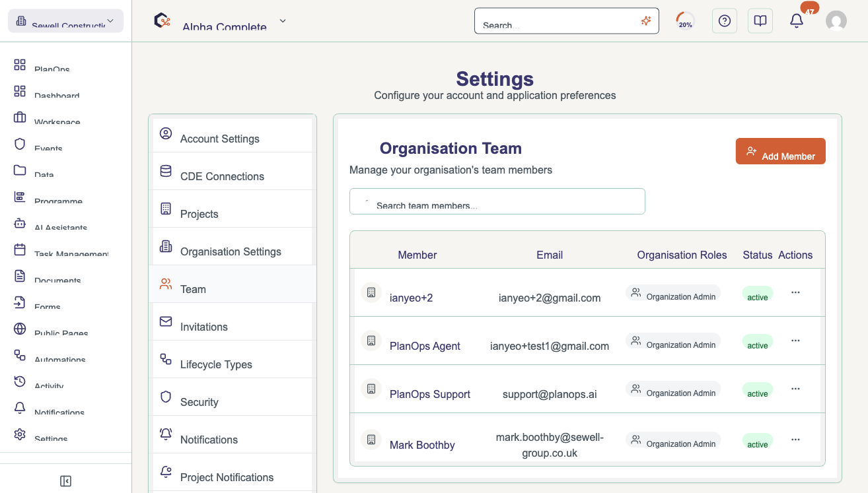Open the AI Assistants robot icon
Screen dimensions: 868x493
click(20, 223)
